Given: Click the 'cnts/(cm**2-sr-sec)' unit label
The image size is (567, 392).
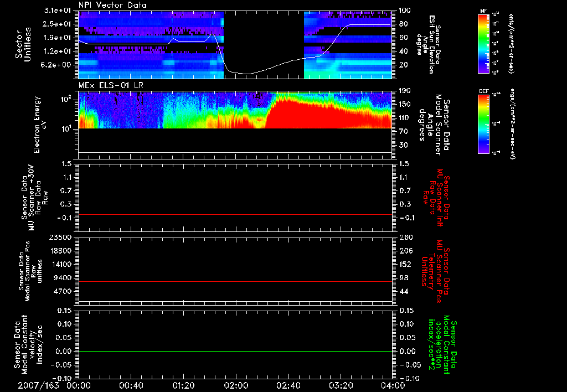Looking at the screenshot, I should coord(511,44).
